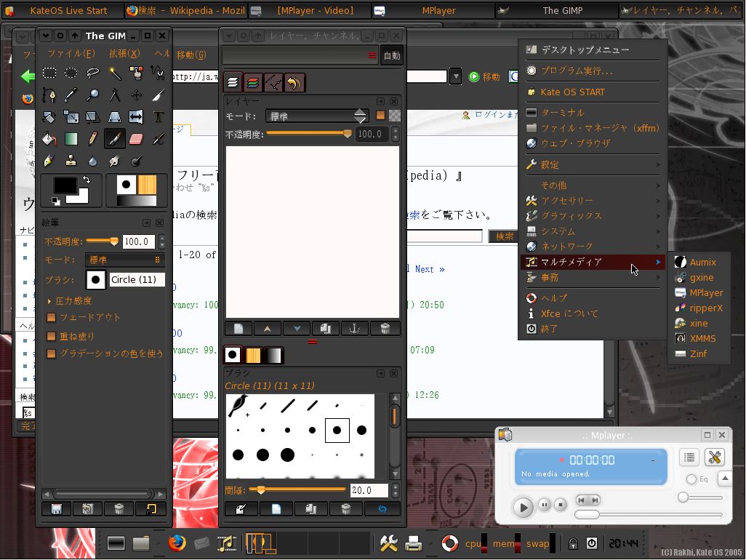Toggle the 自動 auto button in layers dock
This screenshot has height=560, width=746.
pos(392,56)
